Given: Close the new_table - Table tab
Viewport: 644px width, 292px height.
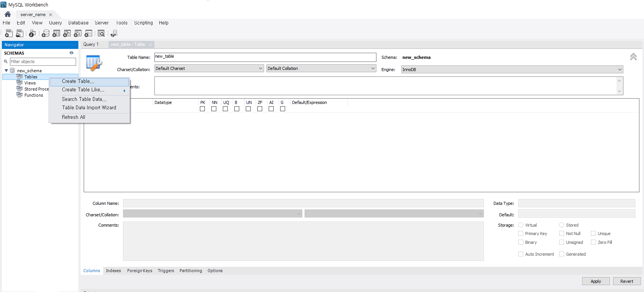Looking at the screenshot, I should click(150, 45).
